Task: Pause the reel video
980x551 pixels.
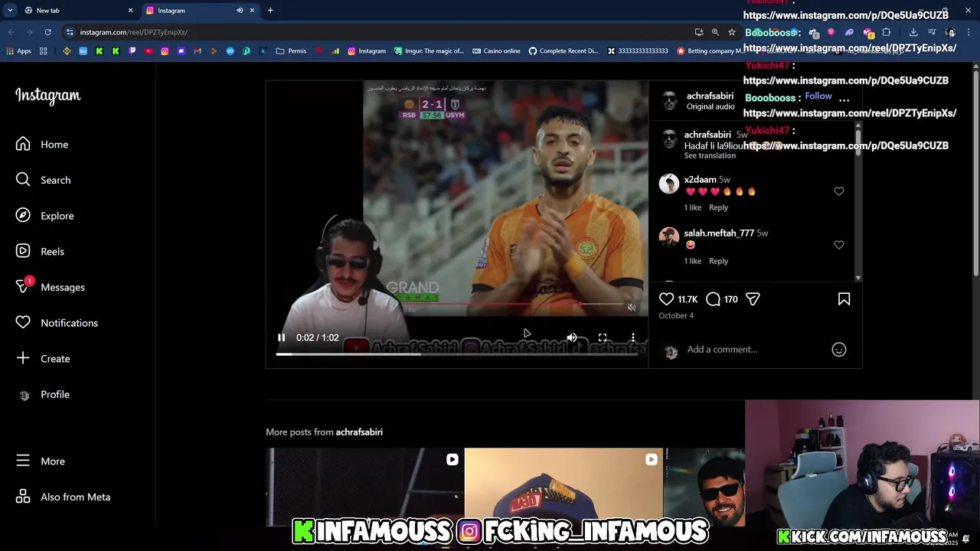Action: tap(281, 337)
